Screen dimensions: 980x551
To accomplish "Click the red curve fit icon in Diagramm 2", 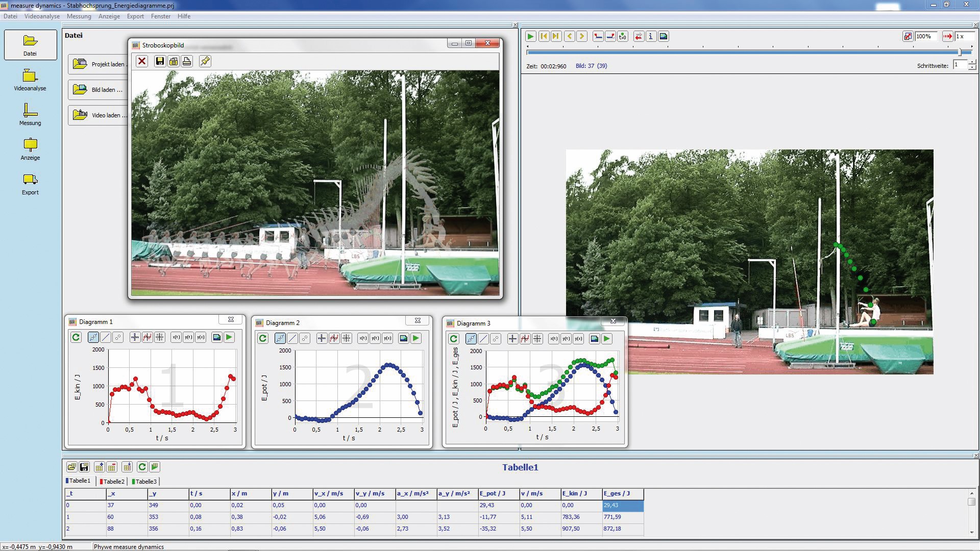I will (x=334, y=338).
